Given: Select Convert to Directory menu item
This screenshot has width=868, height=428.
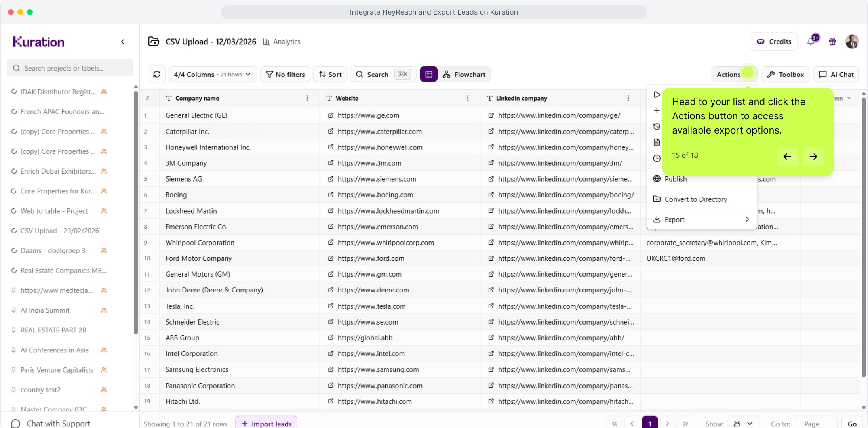Looking at the screenshot, I should [x=702, y=199].
